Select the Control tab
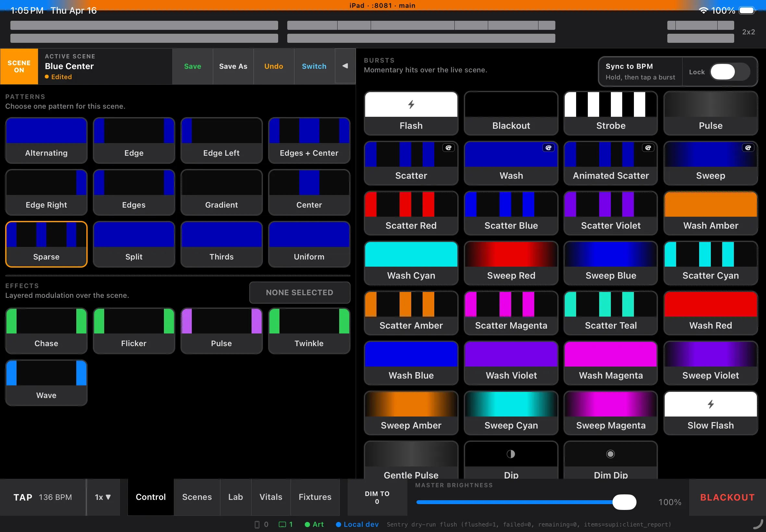Screen dimensions: 766x532 (x=151, y=497)
